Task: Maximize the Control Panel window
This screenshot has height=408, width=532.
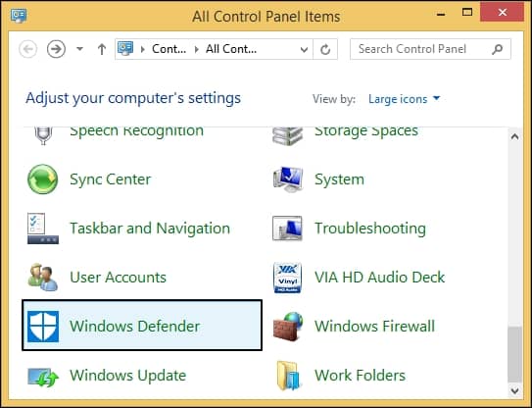Action: pyautogui.click(x=467, y=13)
